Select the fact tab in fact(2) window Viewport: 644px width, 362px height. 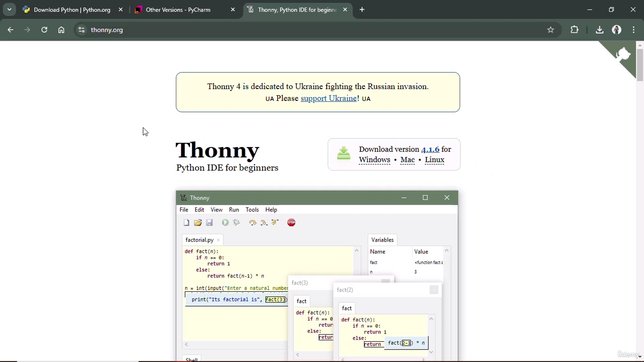[x=347, y=308]
